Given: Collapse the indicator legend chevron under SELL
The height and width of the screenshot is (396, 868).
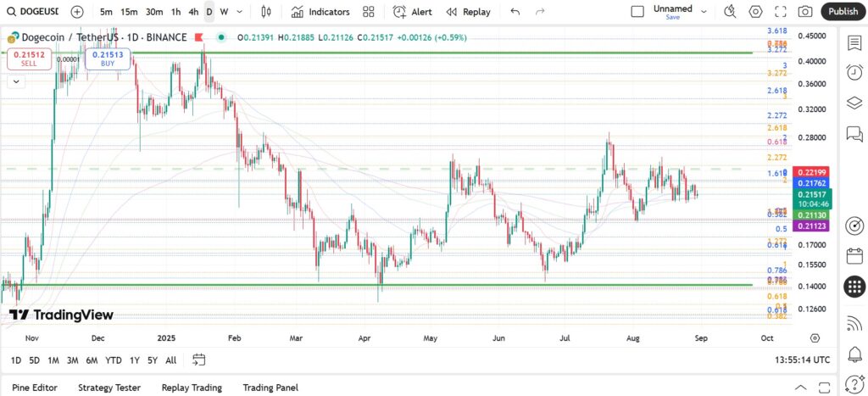Looking at the screenshot, I should pos(16,81).
